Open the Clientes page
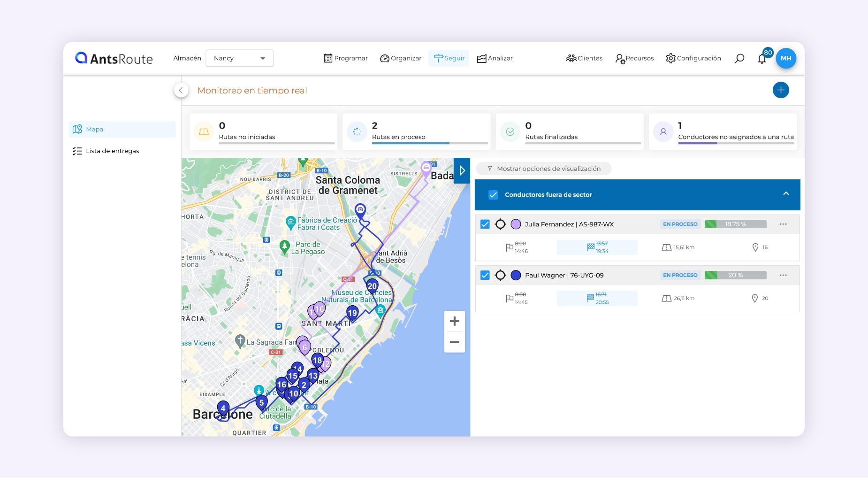The height and width of the screenshot is (478, 868). [x=584, y=58]
